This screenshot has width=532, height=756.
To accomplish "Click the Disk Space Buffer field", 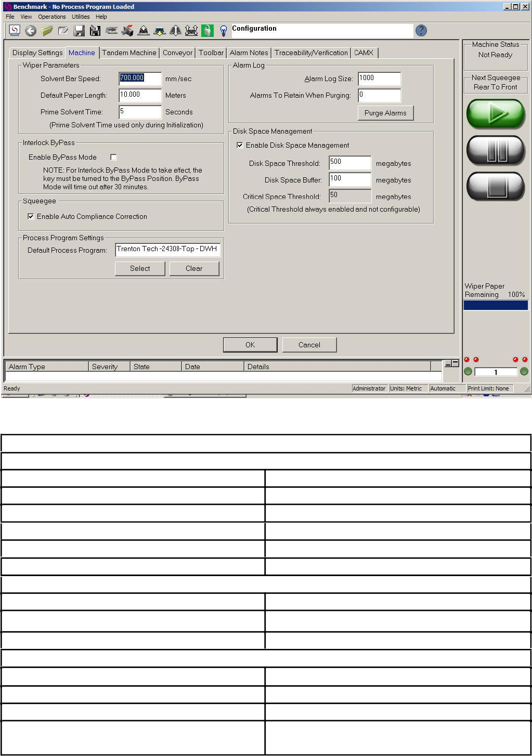I will click(x=351, y=179).
